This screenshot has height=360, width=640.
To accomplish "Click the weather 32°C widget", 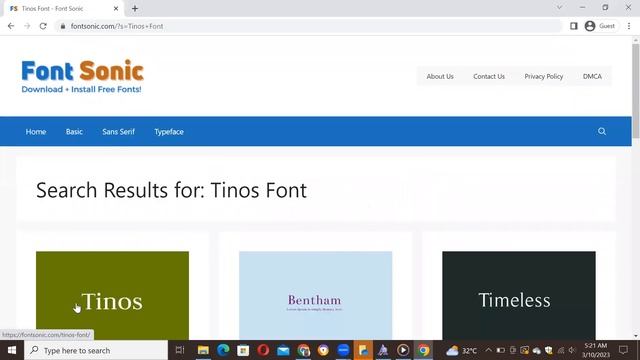I will 462,350.
